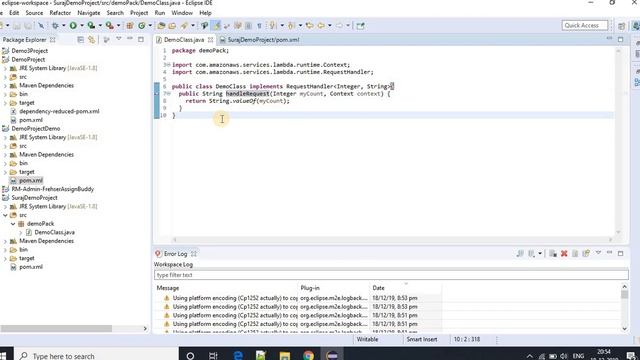Toggle Mark Occurrences in toolbar
This screenshot has width=640, height=360.
[217, 26]
